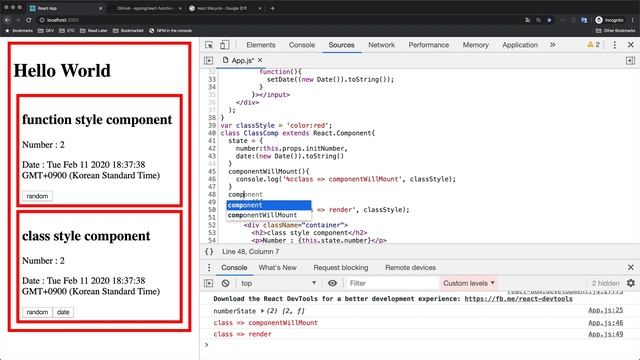Reload the page with refresh icon
Image resolution: width=640 pixels, height=360 pixels.
point(28,20)
